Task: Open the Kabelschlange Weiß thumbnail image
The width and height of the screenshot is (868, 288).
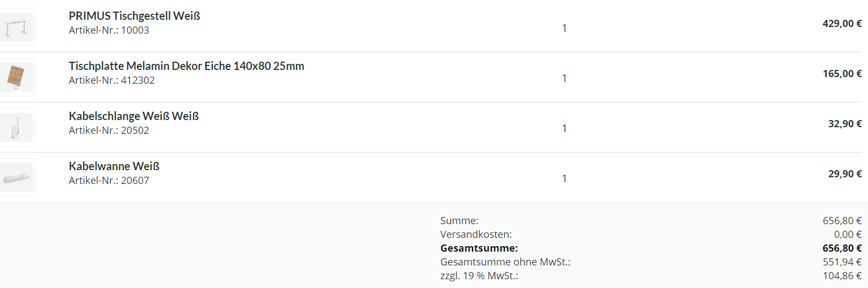Action: (x=17, y=127)
